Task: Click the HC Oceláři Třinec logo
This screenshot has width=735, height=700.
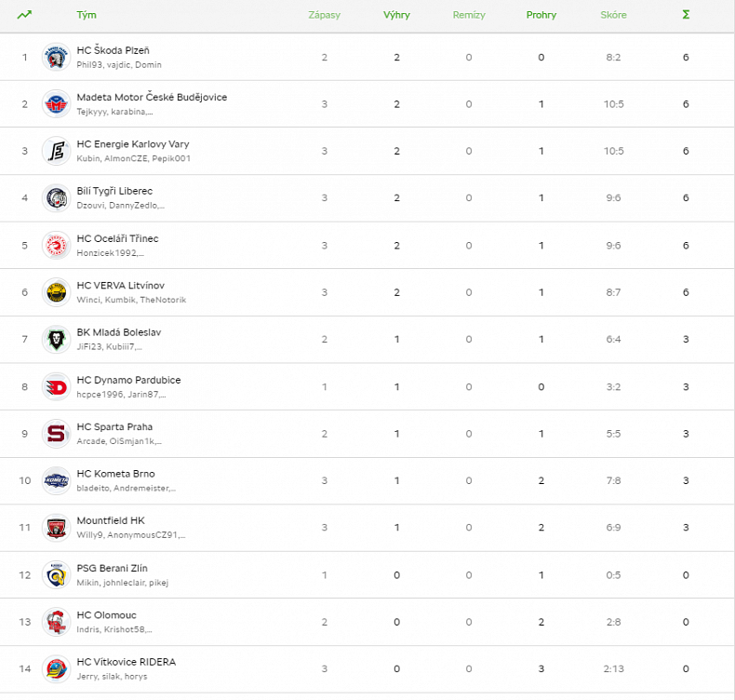Action: click(56, 246)
